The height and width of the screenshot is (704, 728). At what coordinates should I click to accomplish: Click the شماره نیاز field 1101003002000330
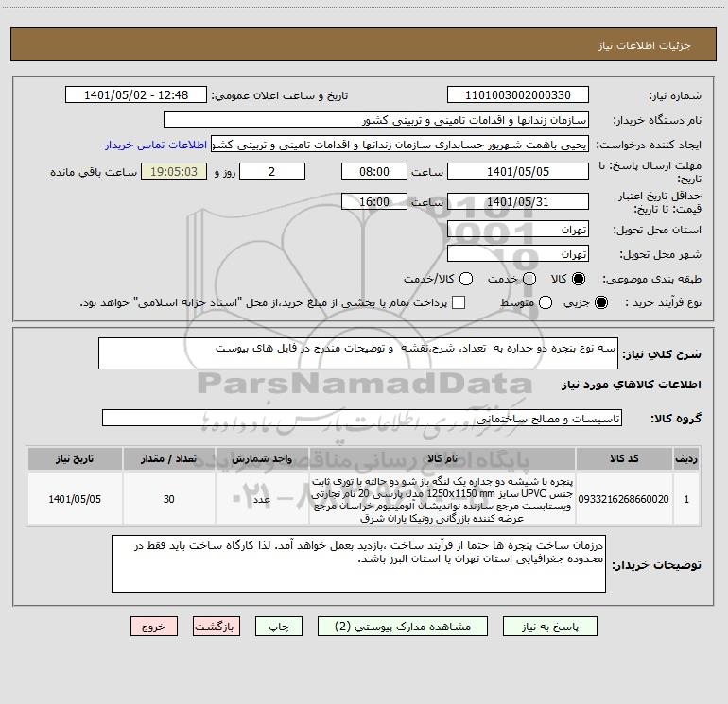click(518, 94)
